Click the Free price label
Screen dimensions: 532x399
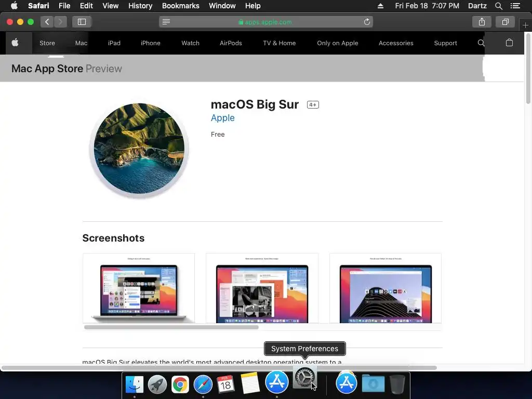(218, 135)
